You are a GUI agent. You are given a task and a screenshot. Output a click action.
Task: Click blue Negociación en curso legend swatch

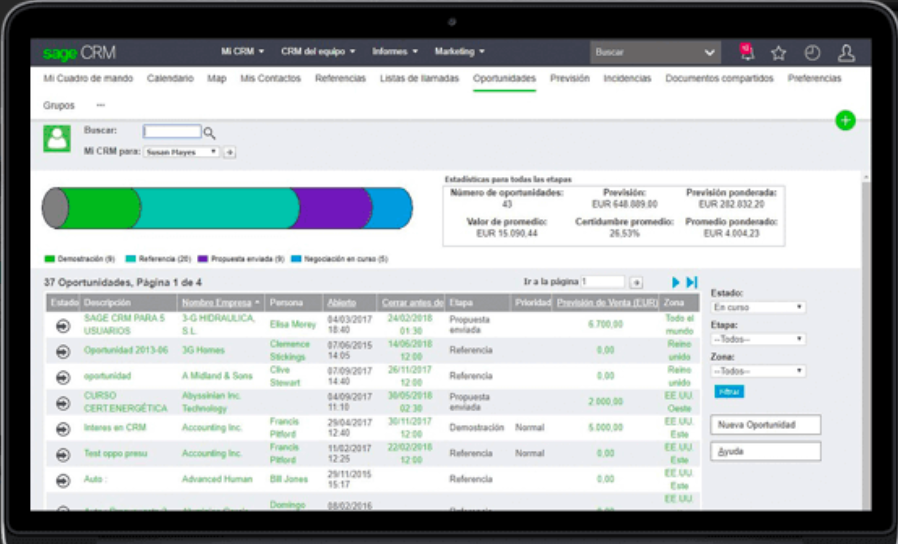[296, 259]
